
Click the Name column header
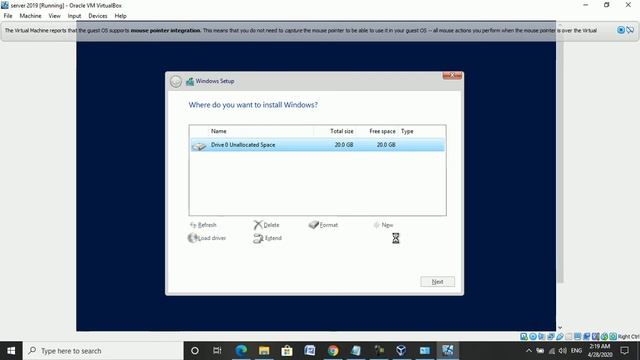(219, 131)
